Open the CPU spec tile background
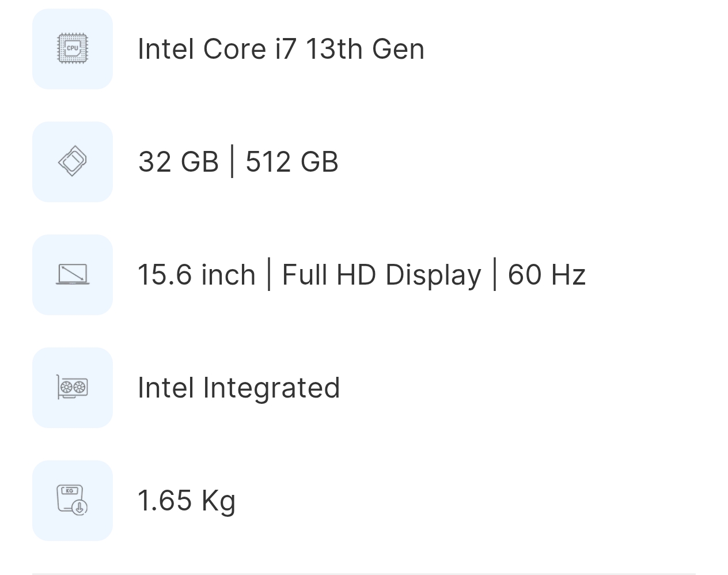Viewport: 728px width, 575px height. click(x=72, y=48)
